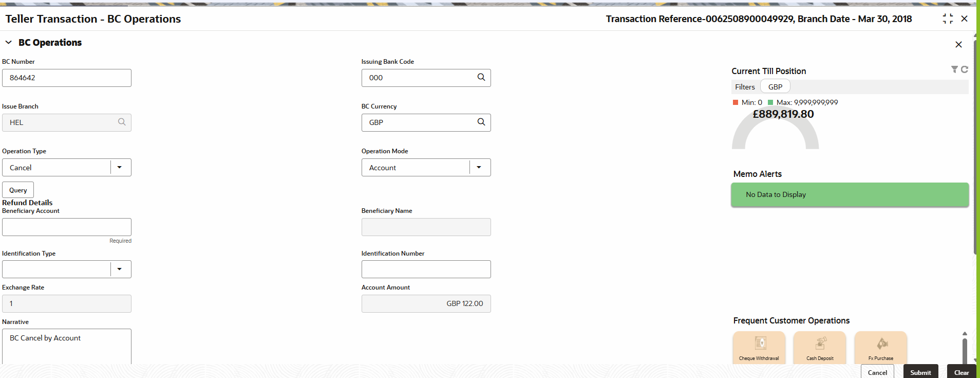Screen dimensions: 980x378
Task: Launch the Fx Purchase operation tile
Action: point(881,348)
